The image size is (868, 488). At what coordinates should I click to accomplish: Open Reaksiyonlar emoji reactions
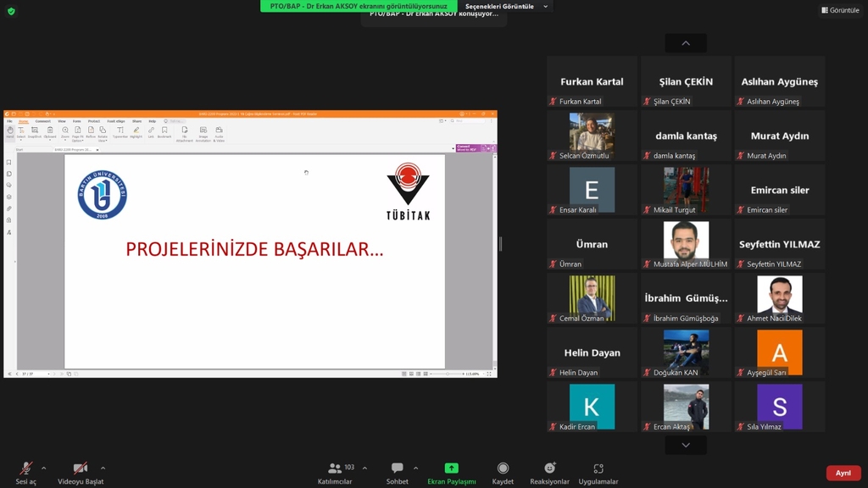click(549, 472)
